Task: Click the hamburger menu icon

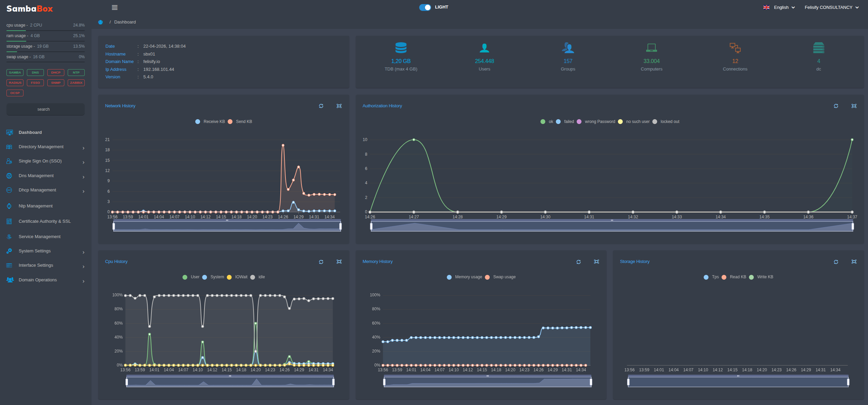Action: (115, 7)
